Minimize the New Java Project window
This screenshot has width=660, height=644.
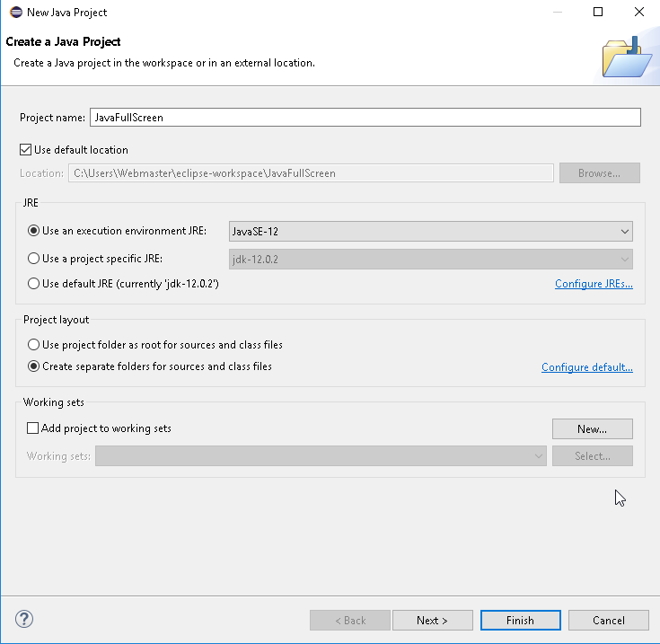[557, 12]
